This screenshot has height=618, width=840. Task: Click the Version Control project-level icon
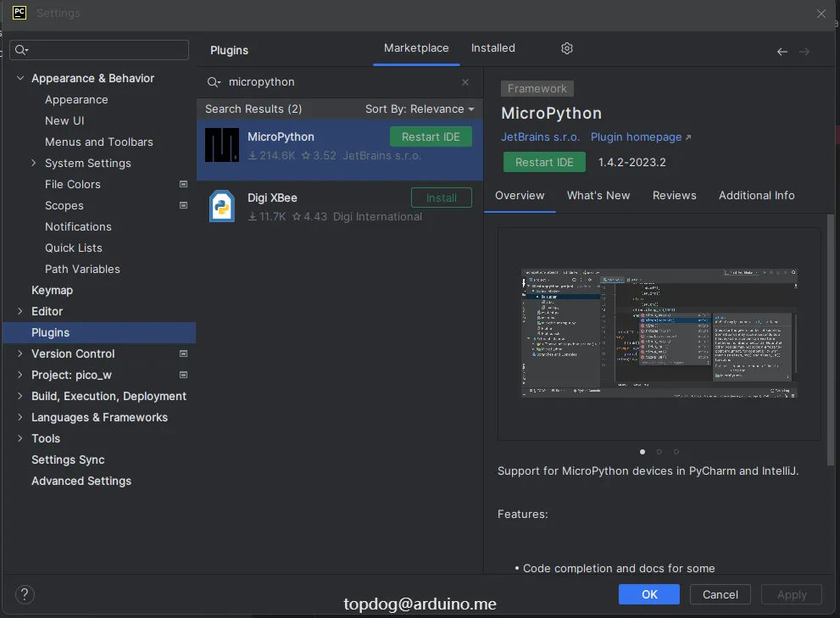point(183,354)
